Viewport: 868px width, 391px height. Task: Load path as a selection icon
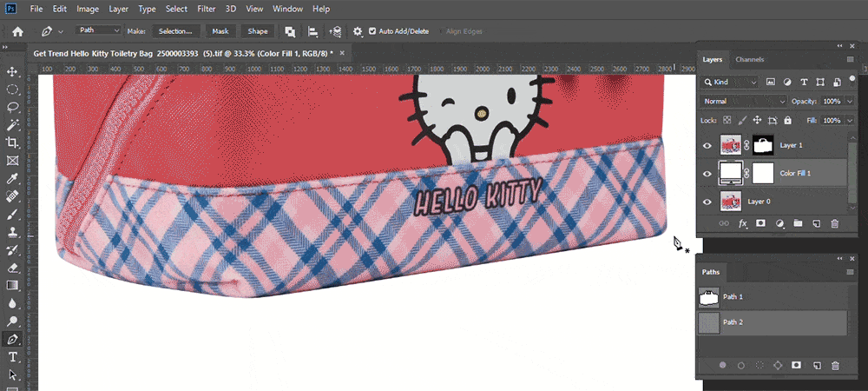(x=760, y=366)
